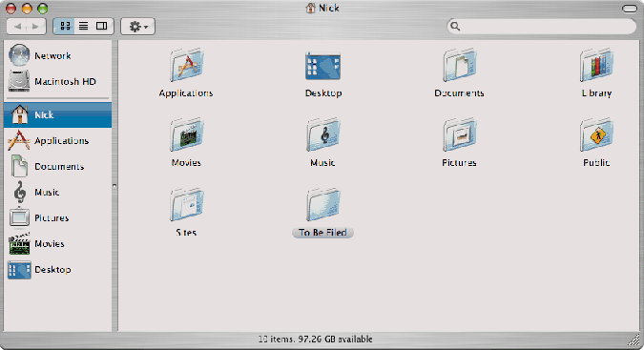The width and height of the screenshot is (644, 350).
Task: Switch to column view
Action: pyautogui.click(x=102, y=27)
